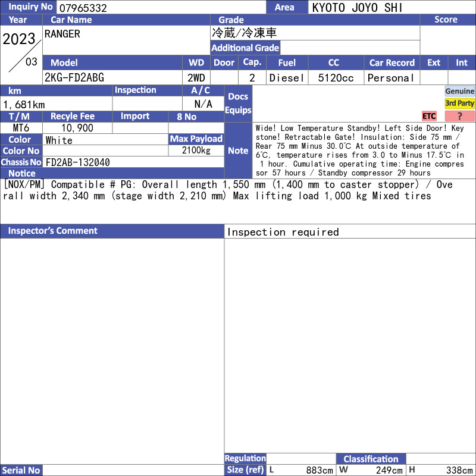Click the Fuel value Diesel
476x476 pixels.
(x=287, y=78)
